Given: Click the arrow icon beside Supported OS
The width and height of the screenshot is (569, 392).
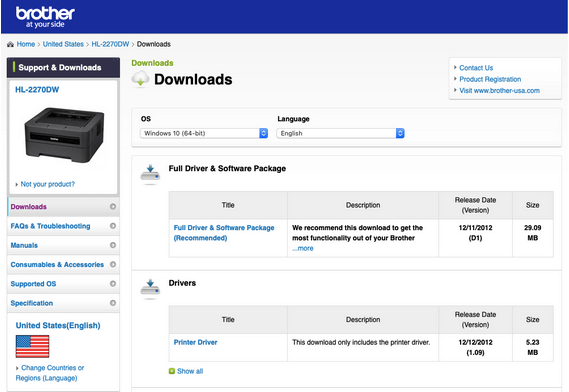Looking at the screenshot, I should pyautogui.click(x=113, y=283).
